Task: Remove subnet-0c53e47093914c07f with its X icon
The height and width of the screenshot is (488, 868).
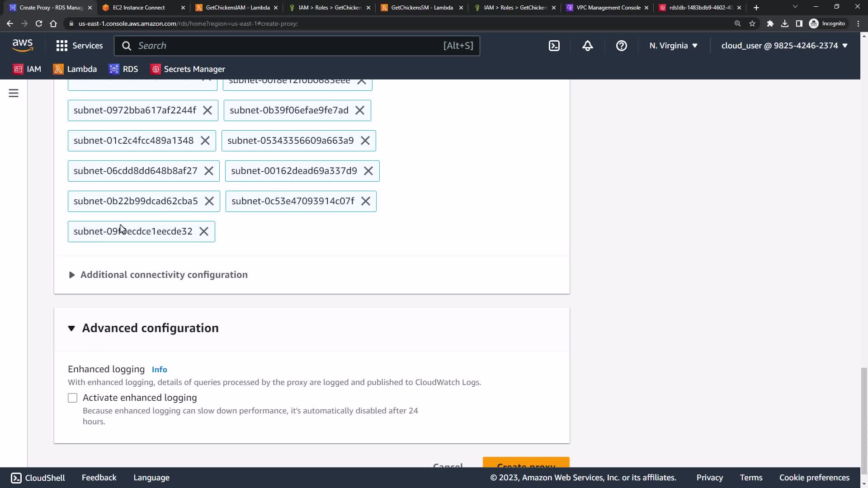Action: tap(366, 201)
